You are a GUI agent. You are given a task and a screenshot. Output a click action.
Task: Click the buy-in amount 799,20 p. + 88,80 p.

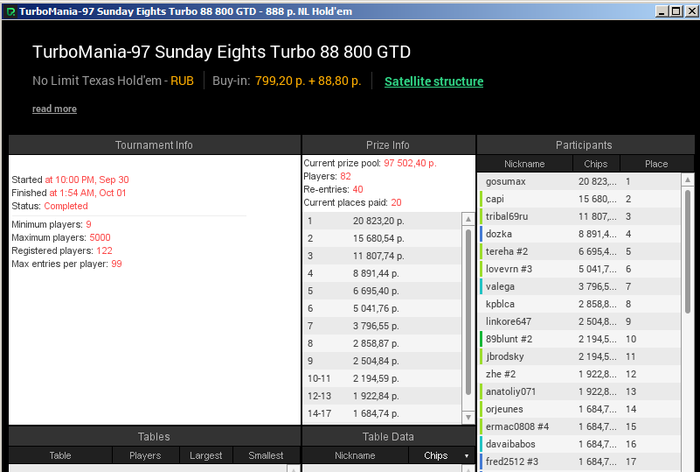click(308, 81)
